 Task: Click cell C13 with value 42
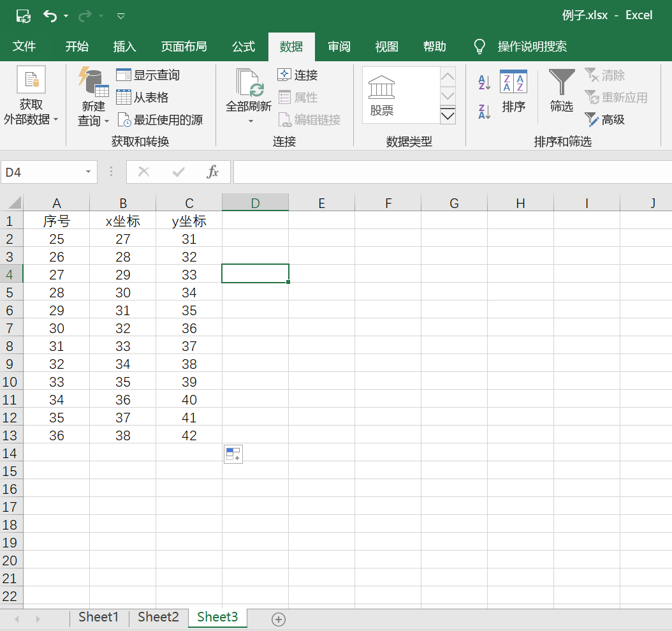[189, 435]
